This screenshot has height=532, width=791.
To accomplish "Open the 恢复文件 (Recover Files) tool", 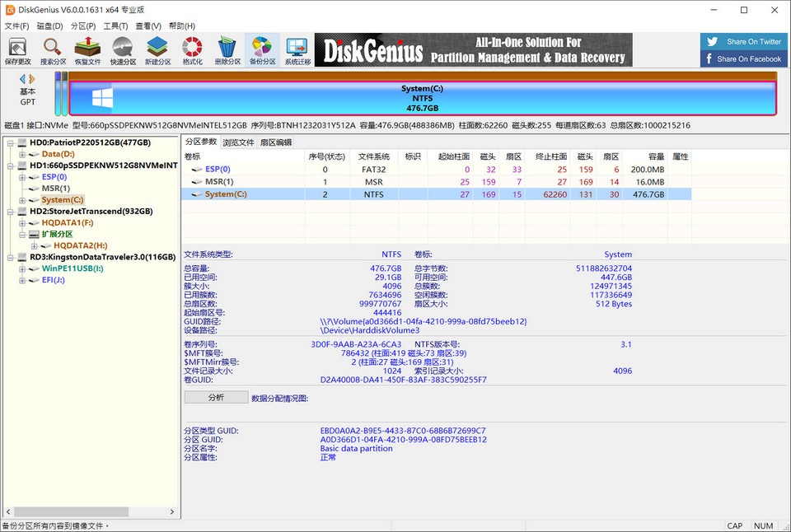I will [x=87, y=50].
